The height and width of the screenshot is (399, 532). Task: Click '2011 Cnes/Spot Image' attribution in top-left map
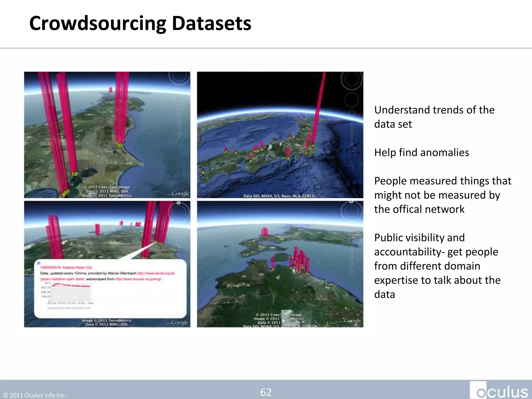pos(107,187)
